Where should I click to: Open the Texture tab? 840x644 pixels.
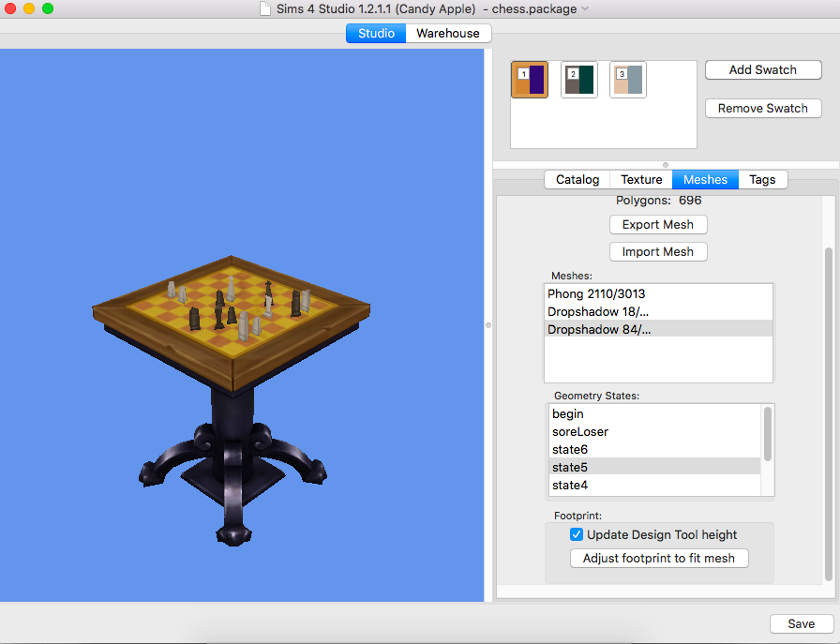[x=641, y=179]
